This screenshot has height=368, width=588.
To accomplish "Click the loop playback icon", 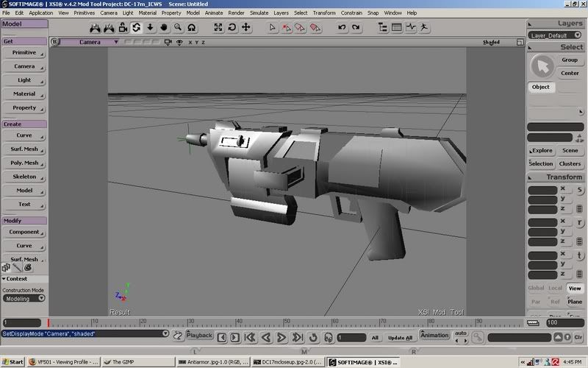I will (313, 337).
